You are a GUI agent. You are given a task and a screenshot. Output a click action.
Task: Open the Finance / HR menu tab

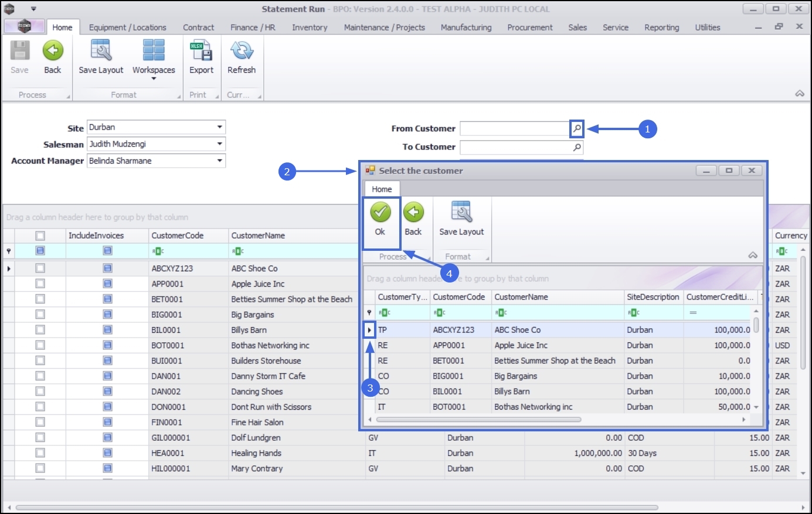point(253,28)
